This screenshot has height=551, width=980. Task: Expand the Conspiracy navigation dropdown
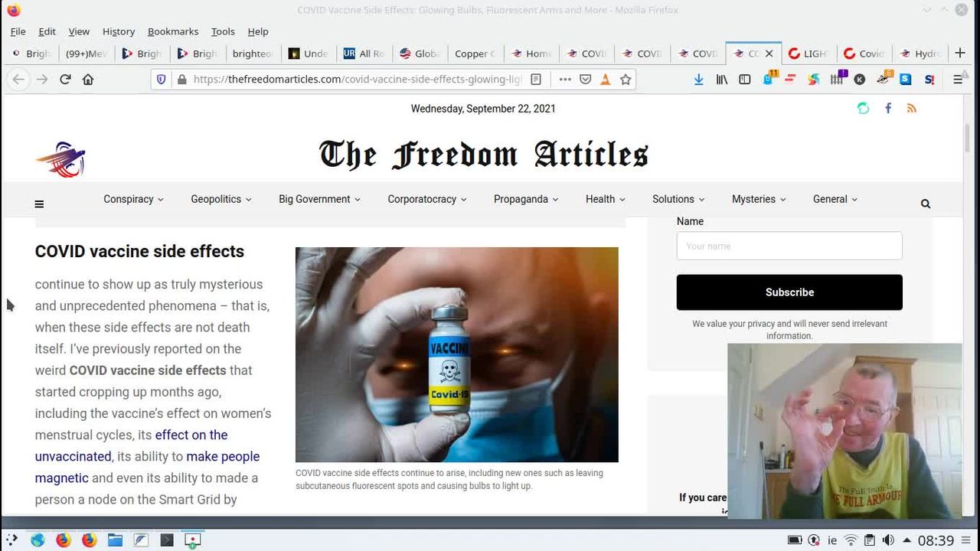click(x=133, y=199)
